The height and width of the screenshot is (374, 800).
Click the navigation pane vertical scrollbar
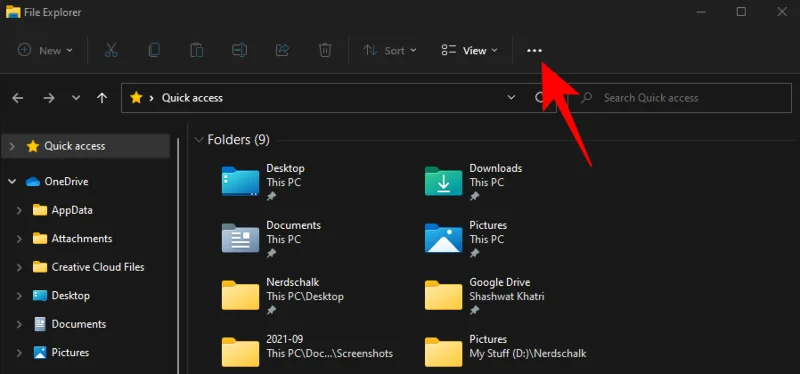[x=178, y=255]
